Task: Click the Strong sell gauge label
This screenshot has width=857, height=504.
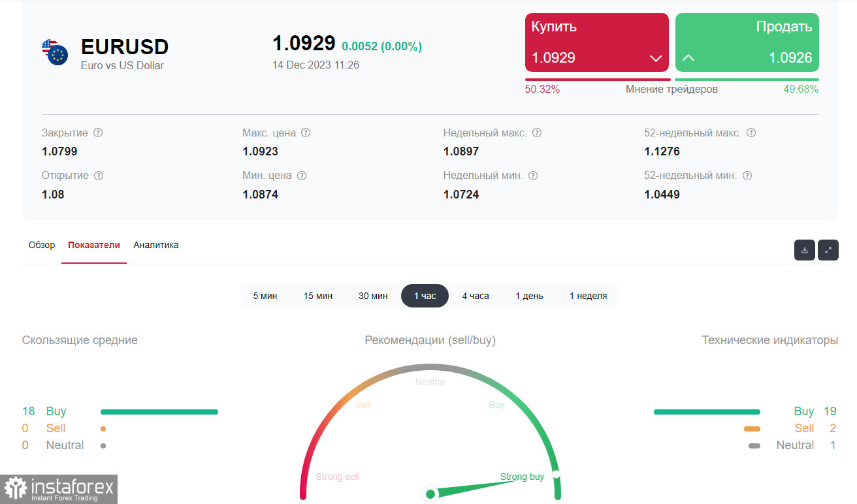Action: (x=338, y=477)
